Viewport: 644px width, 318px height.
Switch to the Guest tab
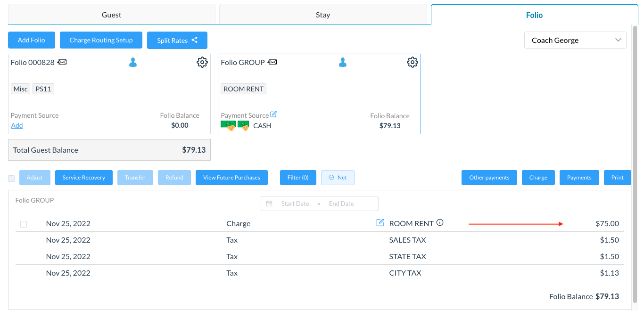click(x=112, y=15)
